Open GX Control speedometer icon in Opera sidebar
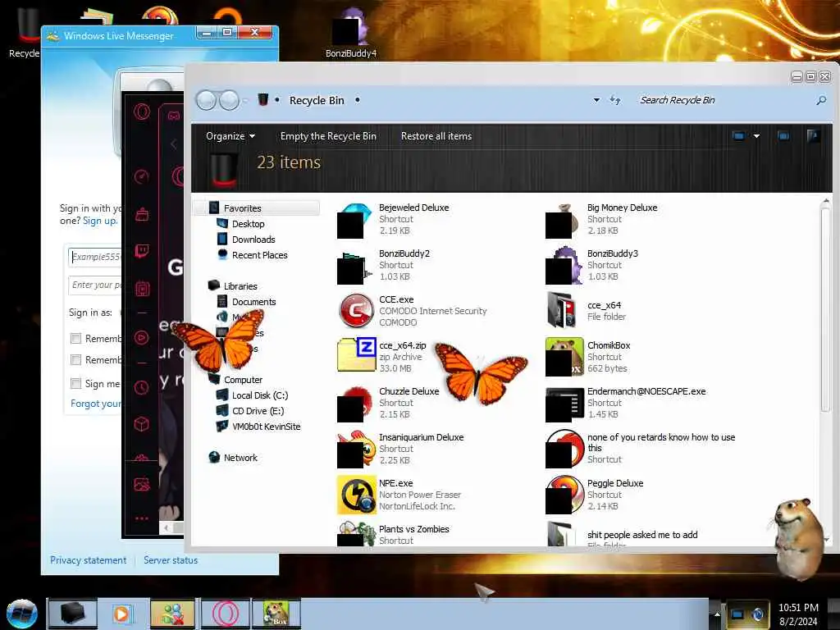 tap(141, 177)
